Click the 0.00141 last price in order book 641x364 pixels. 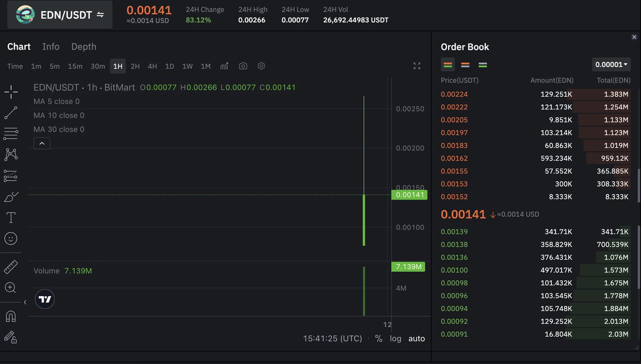pos(463,214)
